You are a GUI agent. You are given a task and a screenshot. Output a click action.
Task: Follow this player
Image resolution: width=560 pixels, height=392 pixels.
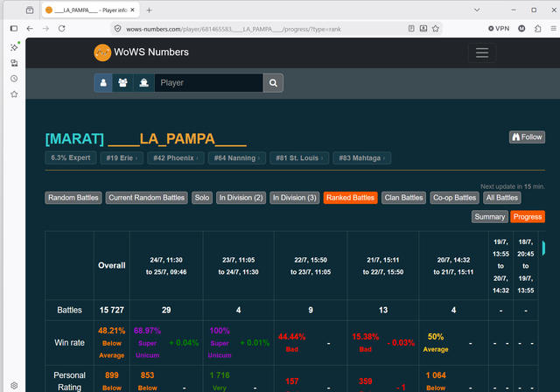[527, 137]
